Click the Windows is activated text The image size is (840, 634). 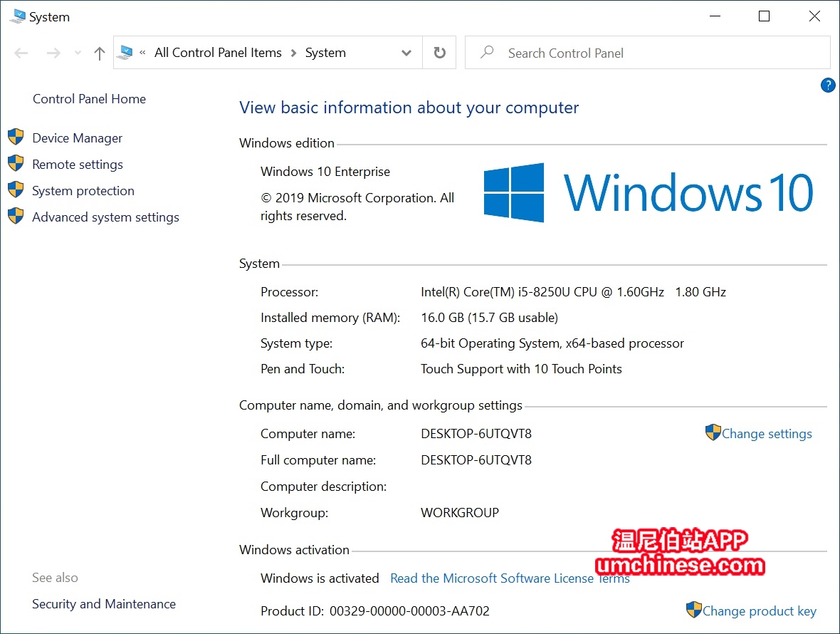(320, 578)
